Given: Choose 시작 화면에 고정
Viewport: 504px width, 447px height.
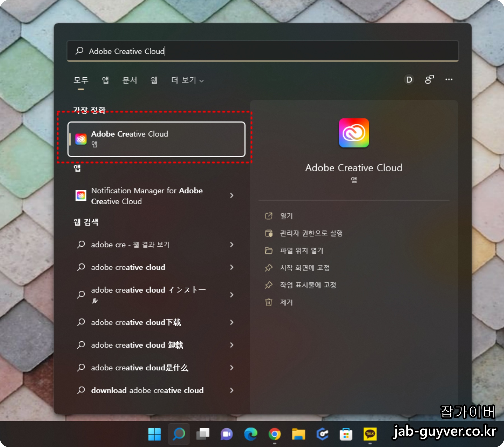Looking at the screenshot, I should pos(305,268).
